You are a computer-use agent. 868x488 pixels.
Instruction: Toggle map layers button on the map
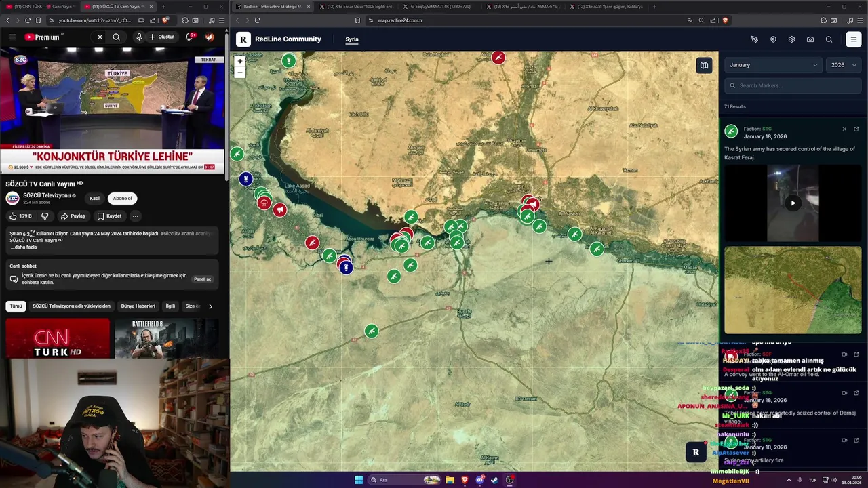click(x=704, y=66)
